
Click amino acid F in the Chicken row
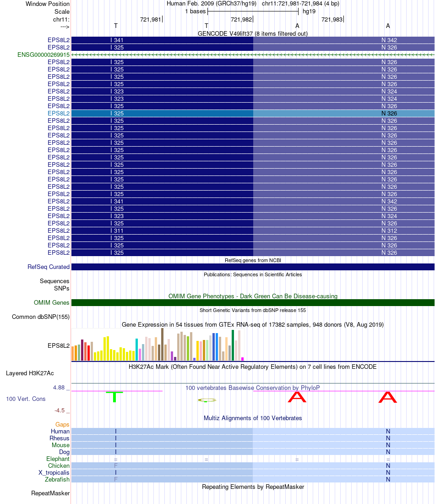click(116, 466)
